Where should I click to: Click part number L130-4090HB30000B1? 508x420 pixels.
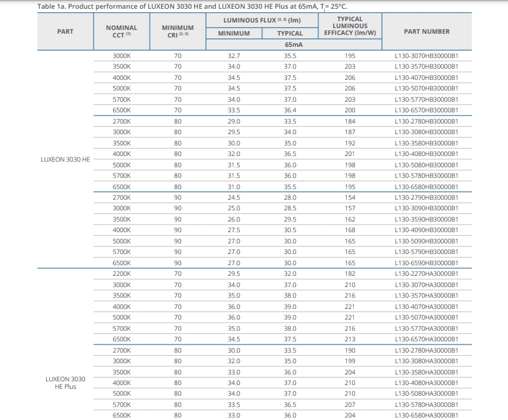426,230
